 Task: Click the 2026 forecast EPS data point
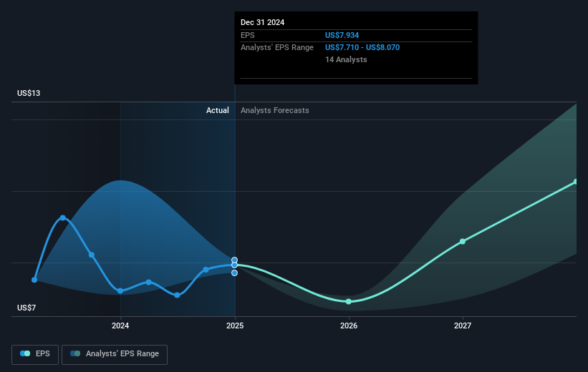point(349,302)
